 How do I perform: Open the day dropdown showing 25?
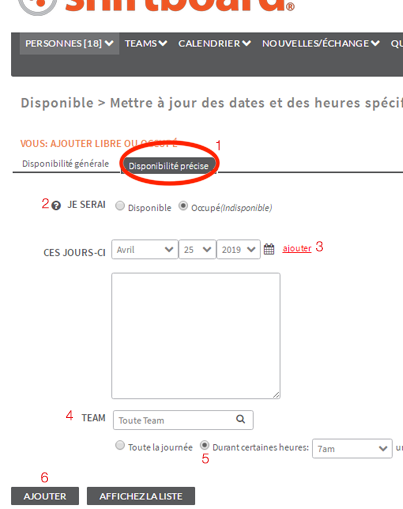pos(197,249)
